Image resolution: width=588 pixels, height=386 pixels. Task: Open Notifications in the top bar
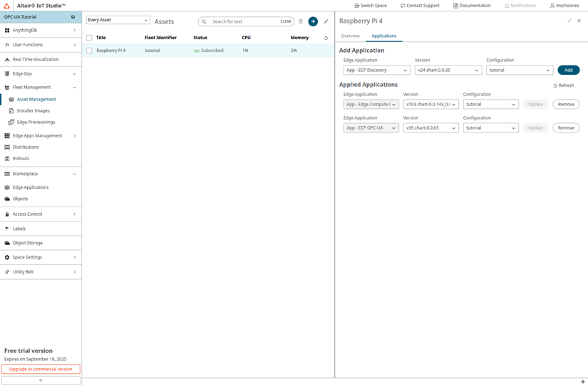[520, 6]
